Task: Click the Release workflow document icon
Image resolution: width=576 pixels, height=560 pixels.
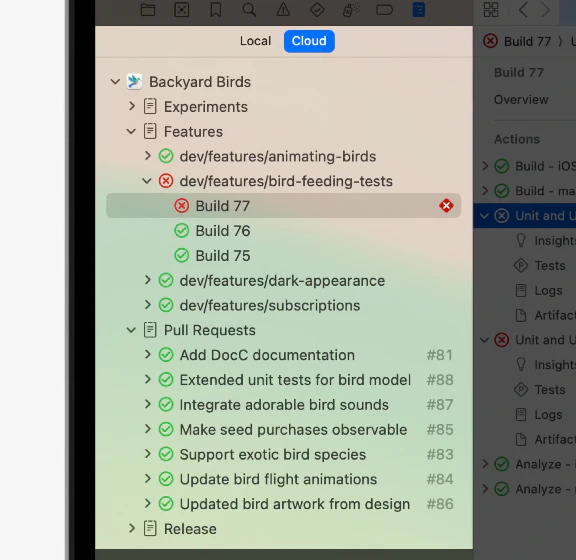Action: click(x=150, y=528)
